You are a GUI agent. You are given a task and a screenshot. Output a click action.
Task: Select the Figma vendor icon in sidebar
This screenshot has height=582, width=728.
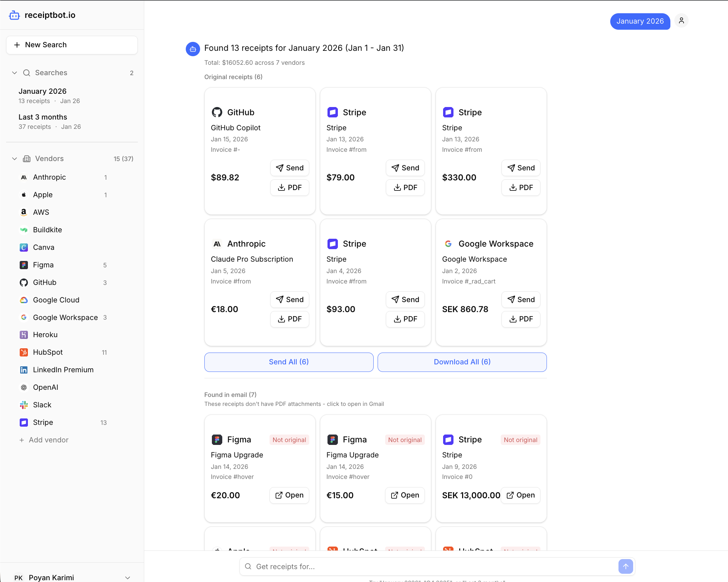(x=24, y=265)
